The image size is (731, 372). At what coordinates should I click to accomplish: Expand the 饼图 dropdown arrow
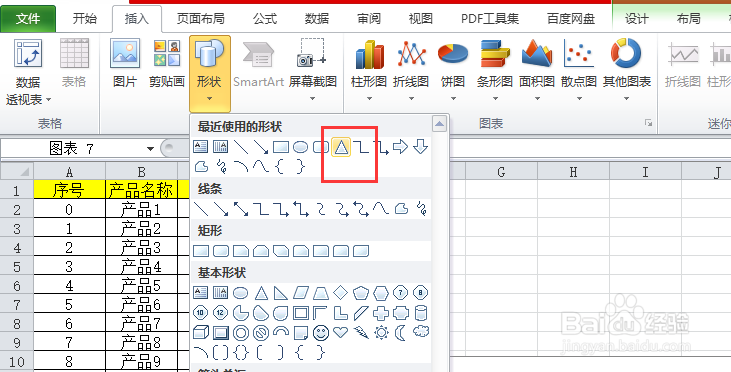tap(453, 98)
